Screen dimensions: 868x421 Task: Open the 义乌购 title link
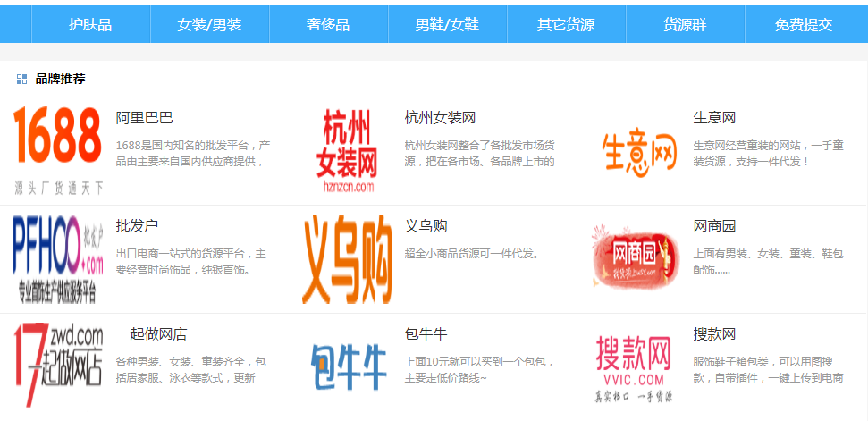click(426, 226)
